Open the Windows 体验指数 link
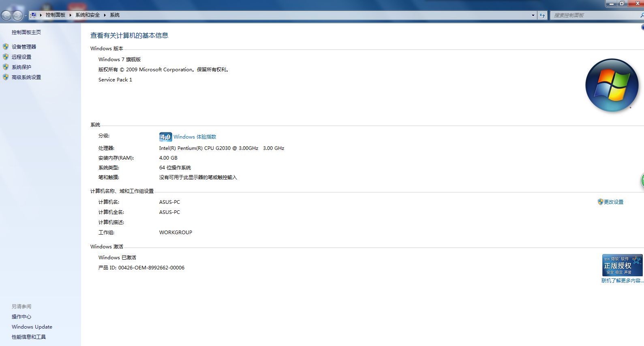 [195, 137]
